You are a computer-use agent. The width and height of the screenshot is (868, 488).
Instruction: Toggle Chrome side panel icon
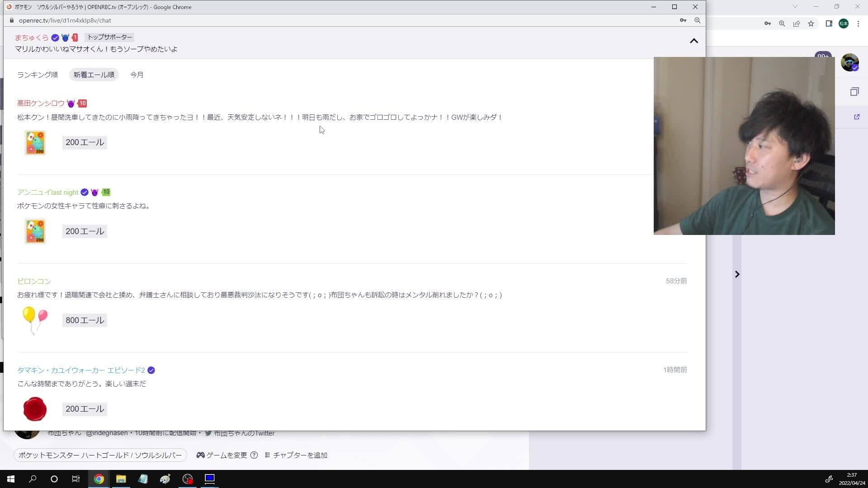829,23
